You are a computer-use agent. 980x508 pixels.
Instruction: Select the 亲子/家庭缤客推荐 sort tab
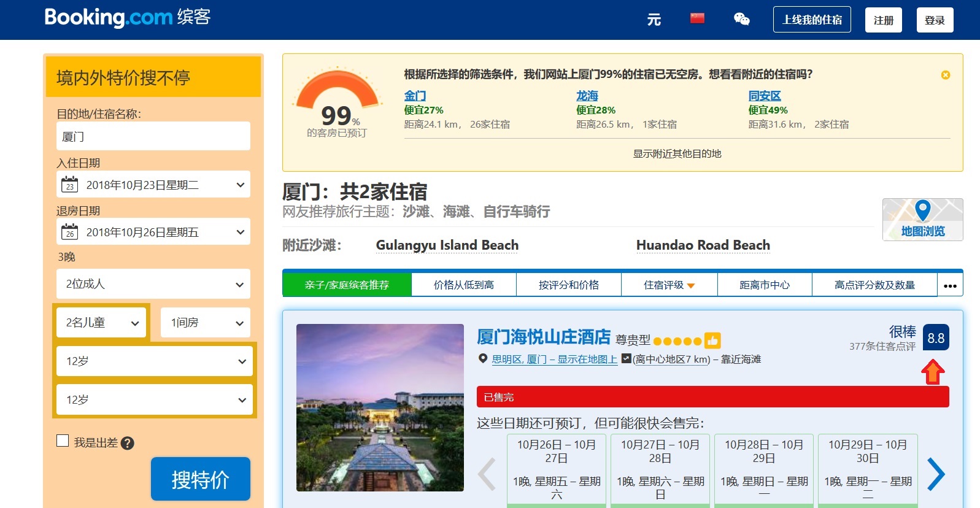coord(347,285)
